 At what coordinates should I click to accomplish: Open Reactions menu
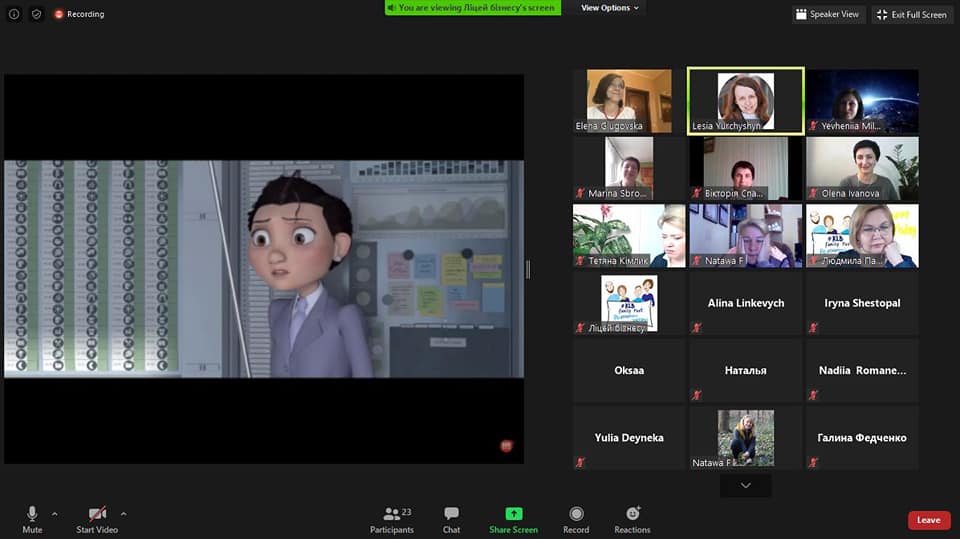point(632,519)
